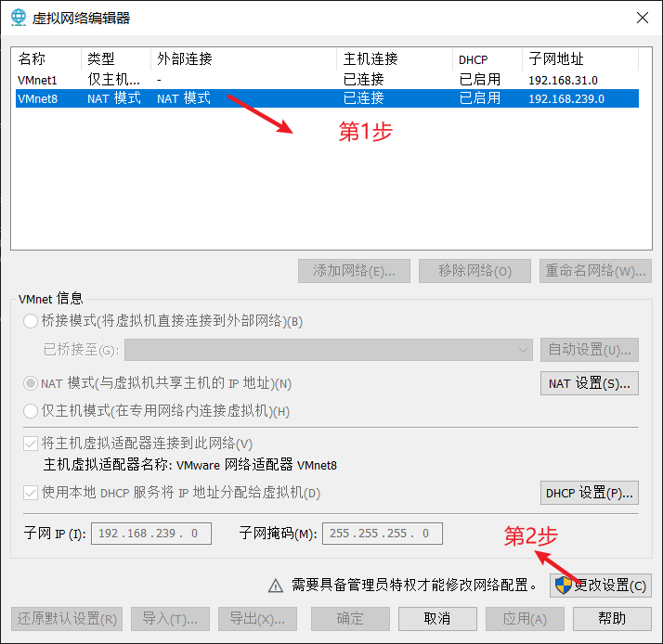Click 导入(T) button

point(171,619)
